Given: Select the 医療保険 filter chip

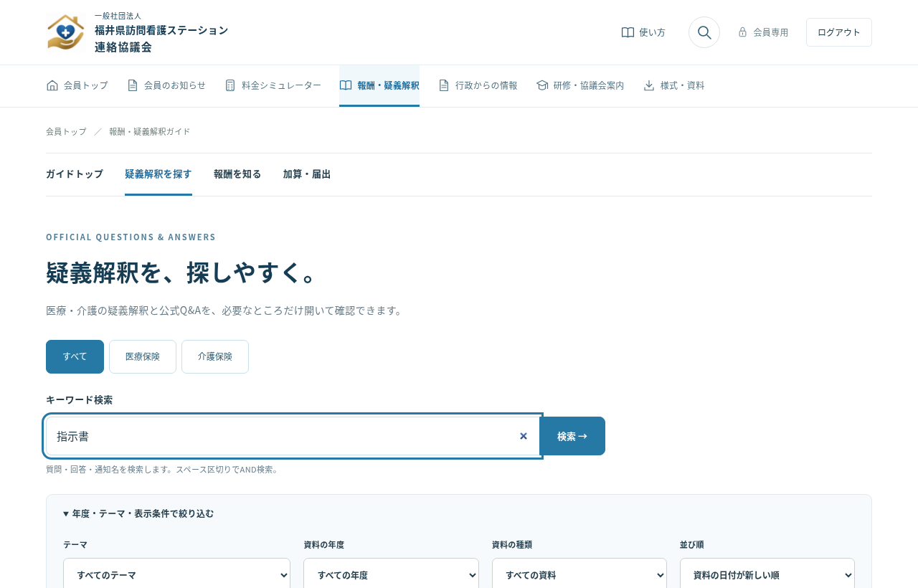Looking at the screenshot, I should 143,356.
